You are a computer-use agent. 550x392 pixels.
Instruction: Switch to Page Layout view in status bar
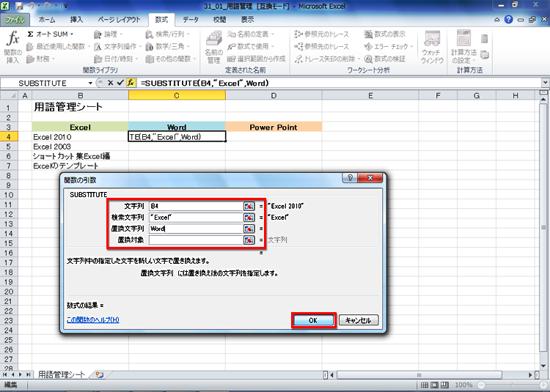[434, 385]
